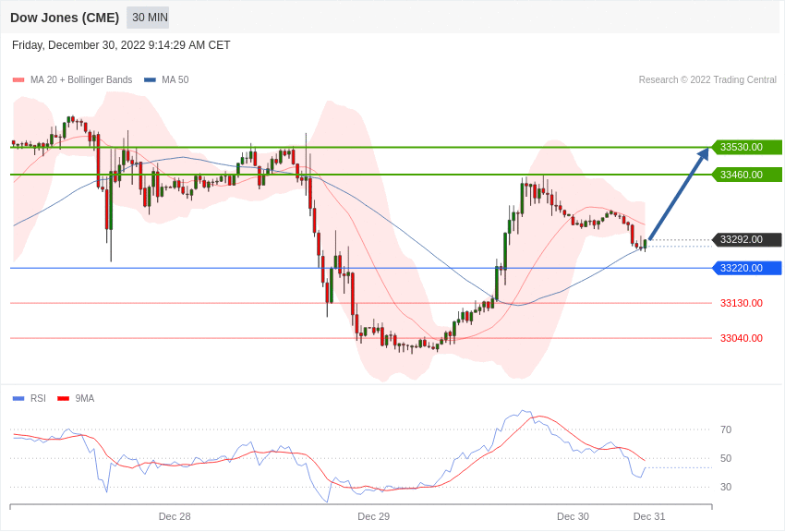The height and width of the screenshot is (532, 785).
Task: Click the 9MA red legend swatch
Action: click(x=63, y=399)
